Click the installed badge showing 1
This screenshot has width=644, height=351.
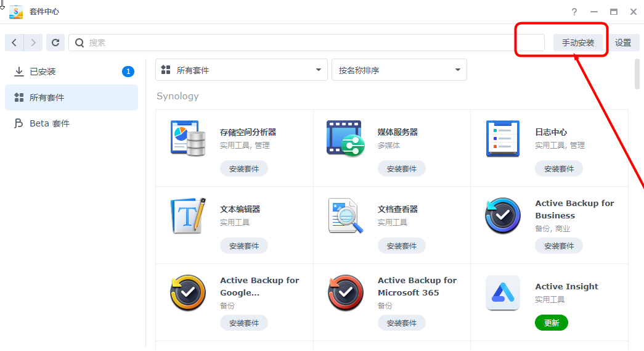[x=128, y=72]
